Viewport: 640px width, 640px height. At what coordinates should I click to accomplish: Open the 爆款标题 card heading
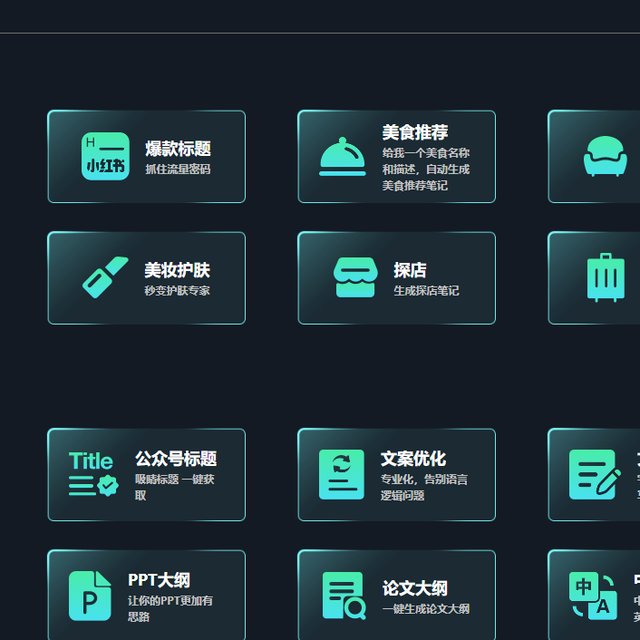pos(178,149)
